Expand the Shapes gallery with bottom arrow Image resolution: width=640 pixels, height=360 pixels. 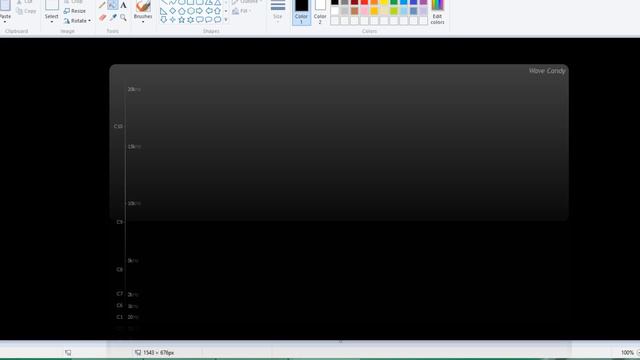click(226, 20)
